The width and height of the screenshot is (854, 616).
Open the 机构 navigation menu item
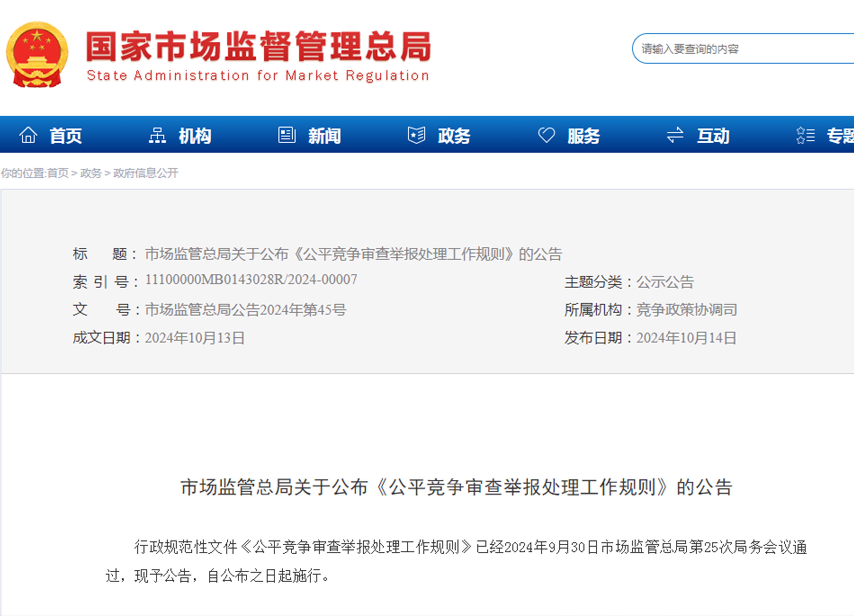pyautogui.click(x=195, y=136)
